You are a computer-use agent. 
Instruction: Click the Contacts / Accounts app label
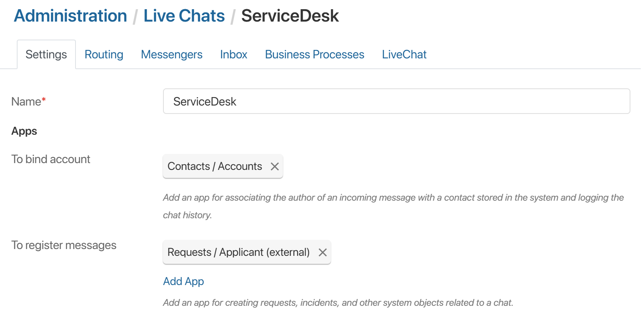[215, 166]
